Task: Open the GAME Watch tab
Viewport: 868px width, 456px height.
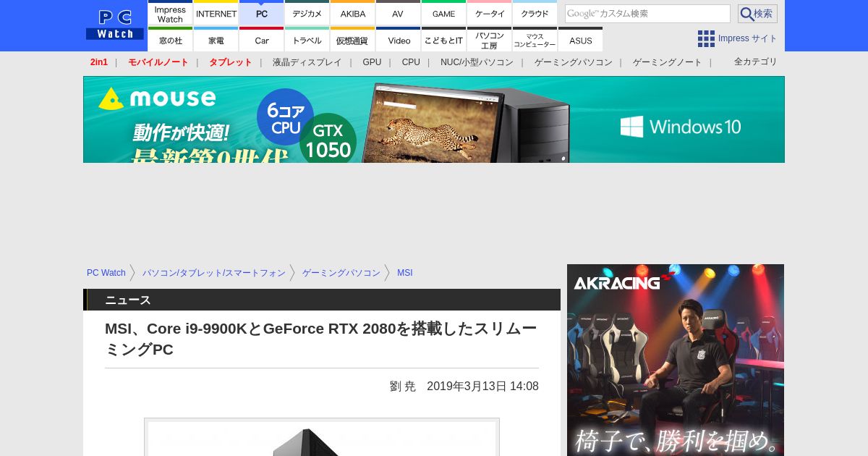Action: (444, 12)
